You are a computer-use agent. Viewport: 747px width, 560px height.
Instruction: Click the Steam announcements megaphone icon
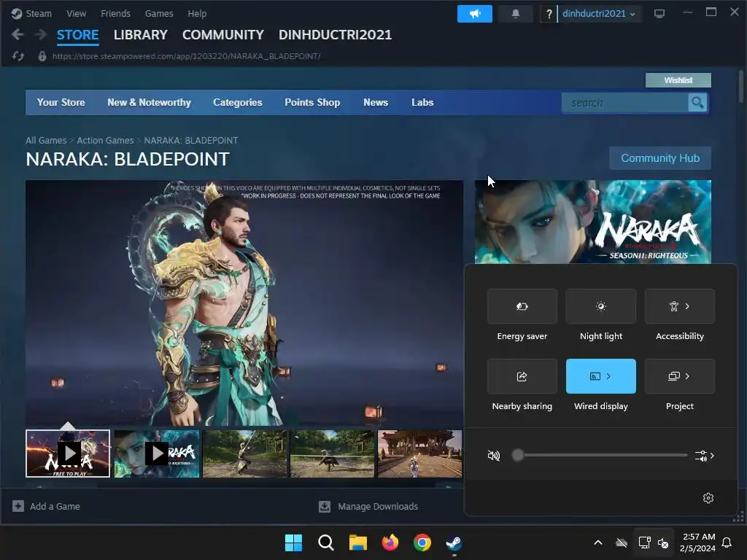(x=474, y=14)
